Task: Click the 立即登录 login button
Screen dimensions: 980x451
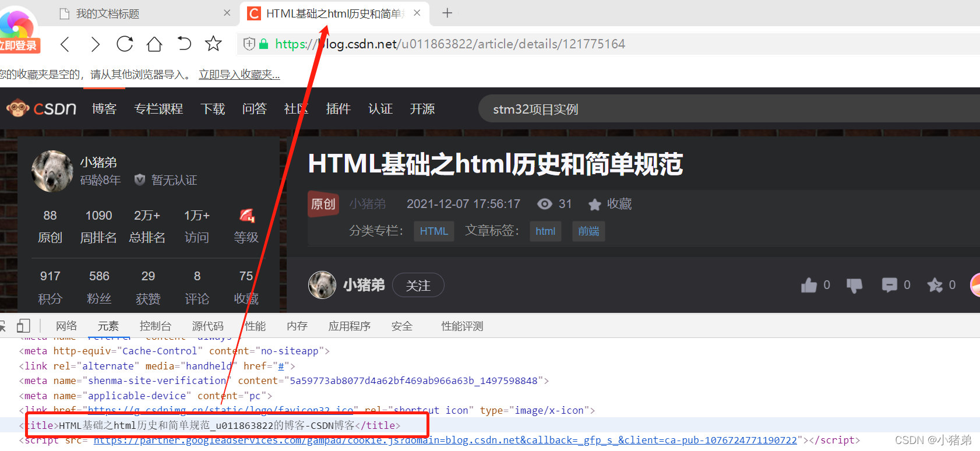Action: click(19, 45)
